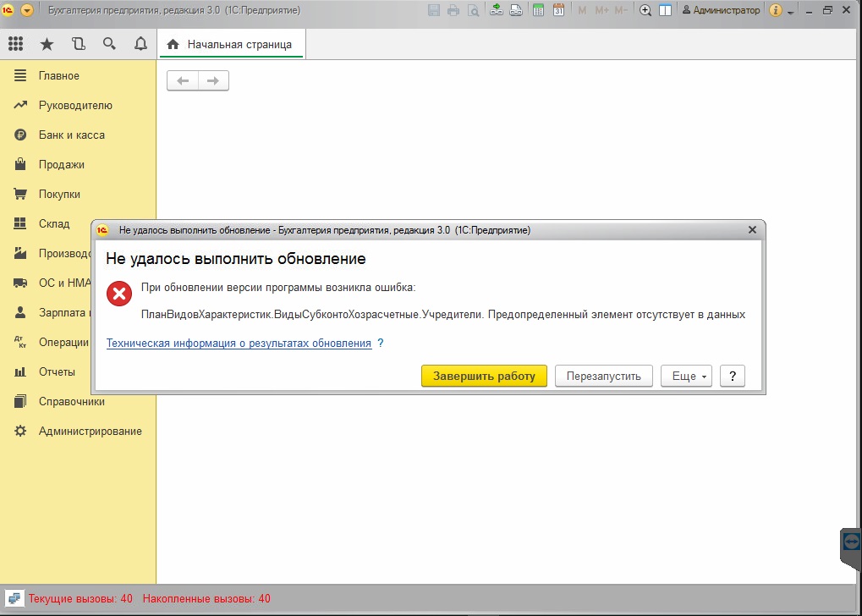The height and width of the screenshot is (616, 862).
Task: Click the performance indicator icon in status bar
Action: 14,598
